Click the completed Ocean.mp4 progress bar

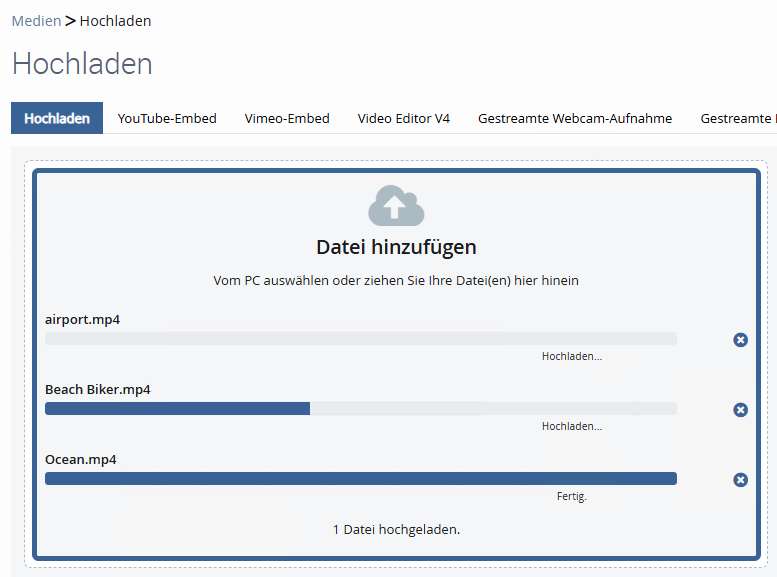click(x=361, y=479)
